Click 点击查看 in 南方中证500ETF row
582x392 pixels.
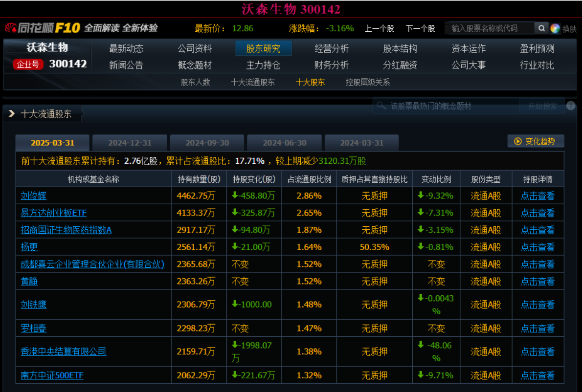[x=537, y=375]
